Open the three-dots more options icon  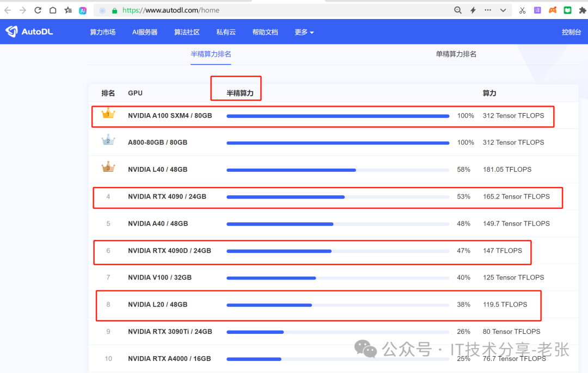pyautogui.click(x=487, y=10)
